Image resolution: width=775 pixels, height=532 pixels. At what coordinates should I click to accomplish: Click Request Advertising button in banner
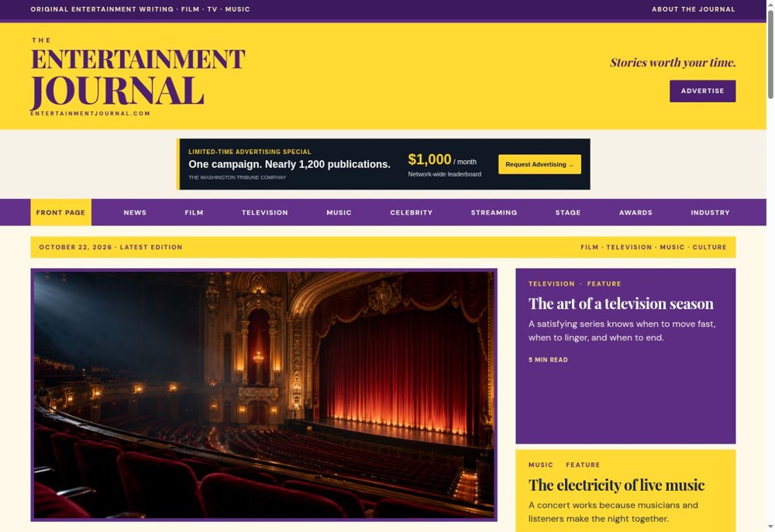(539, 164)
